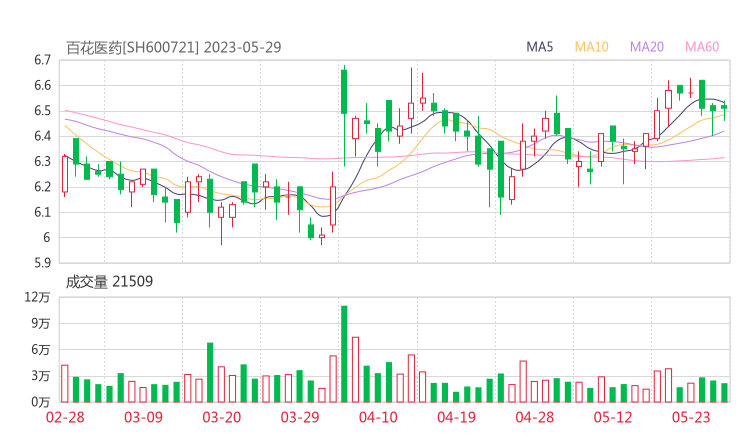This screenshot has width=740, height=440.
Task: Click the 05-12 date axis label
Action: [x=613, y=417]
